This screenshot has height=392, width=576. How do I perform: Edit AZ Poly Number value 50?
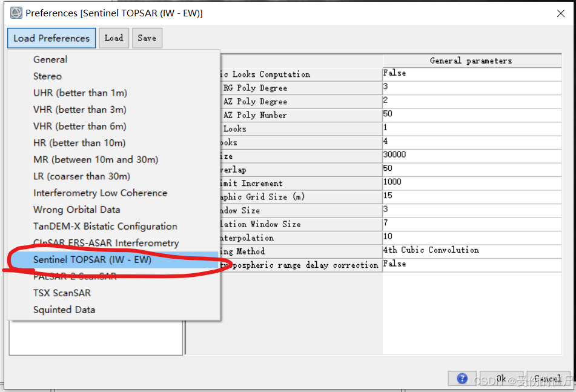pos(472,115)
